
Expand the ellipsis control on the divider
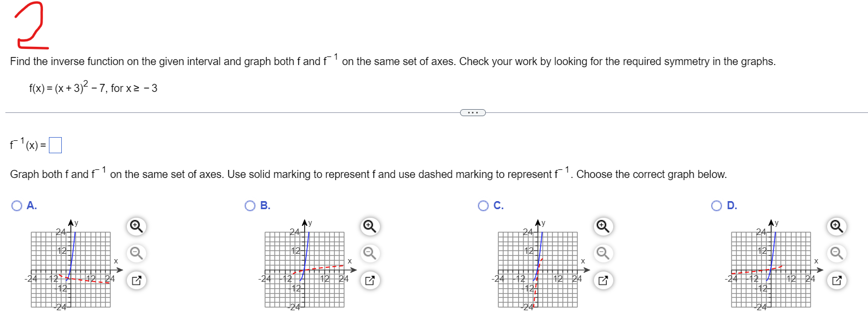tap(473, 112)
